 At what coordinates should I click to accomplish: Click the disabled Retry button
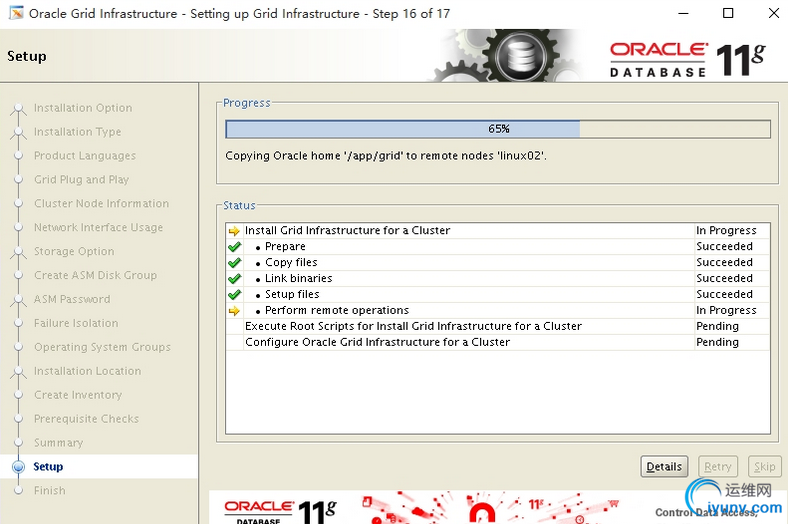point(718,467)
